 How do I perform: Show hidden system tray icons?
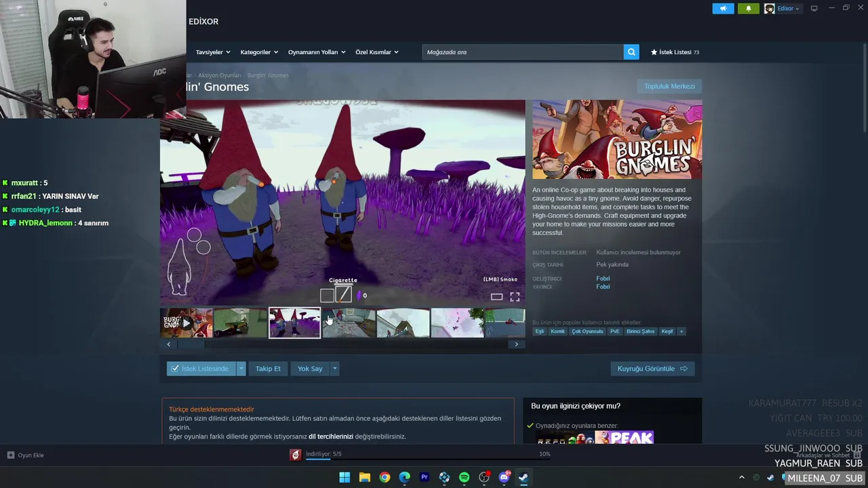tap(741, 478)
